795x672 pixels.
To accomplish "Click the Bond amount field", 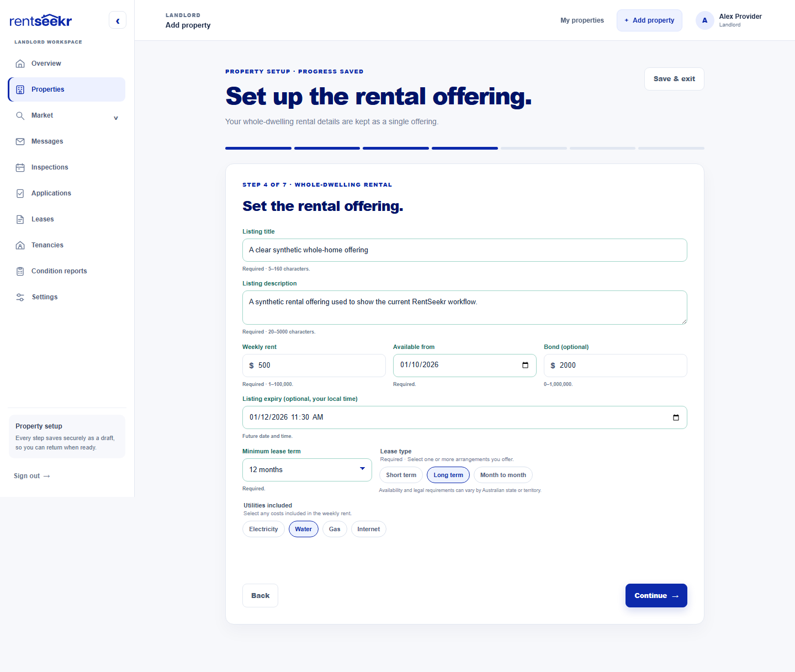I will click(616, 366).
